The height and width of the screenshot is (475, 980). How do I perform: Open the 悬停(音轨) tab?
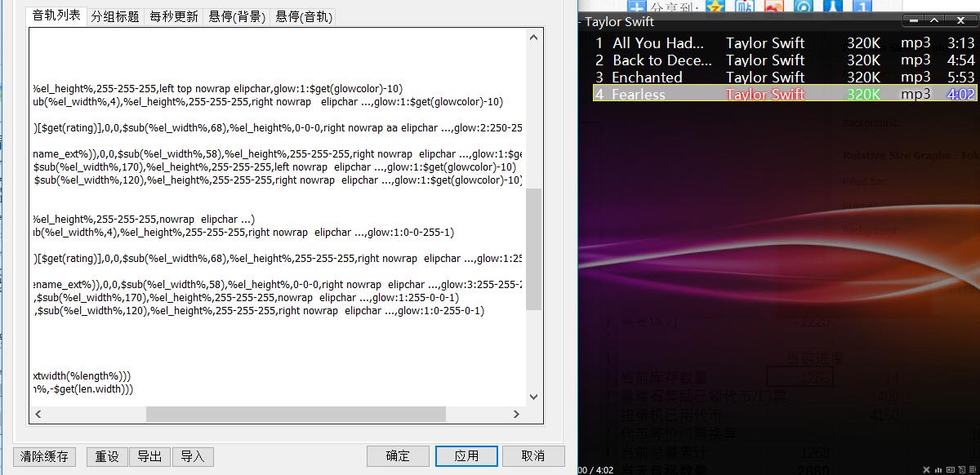click(303, 16)
